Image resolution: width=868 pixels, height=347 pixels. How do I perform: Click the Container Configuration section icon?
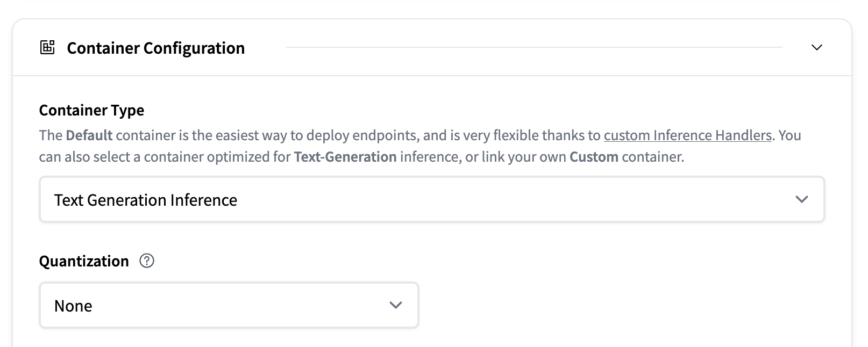tap(47, 47)
